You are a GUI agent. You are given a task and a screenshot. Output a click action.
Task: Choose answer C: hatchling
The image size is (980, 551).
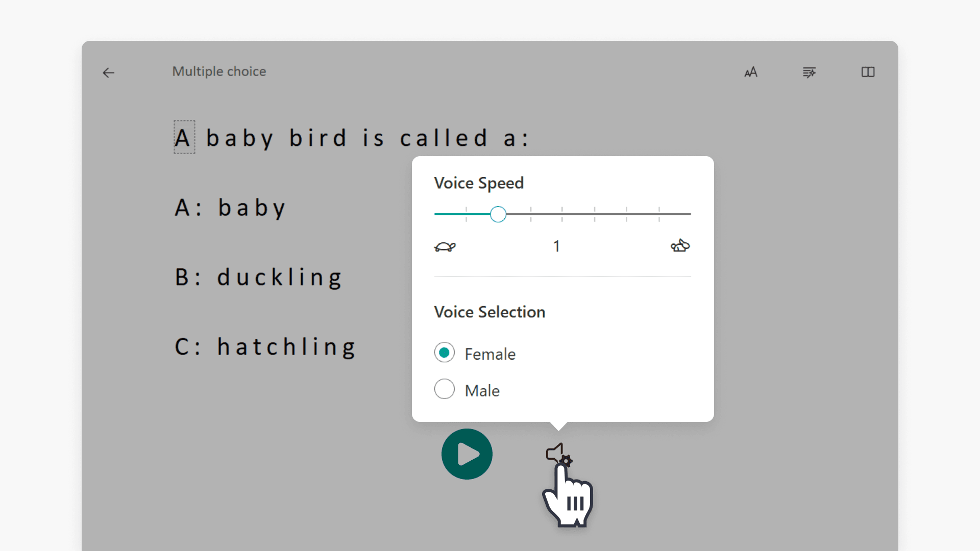(x=265, y=346)
